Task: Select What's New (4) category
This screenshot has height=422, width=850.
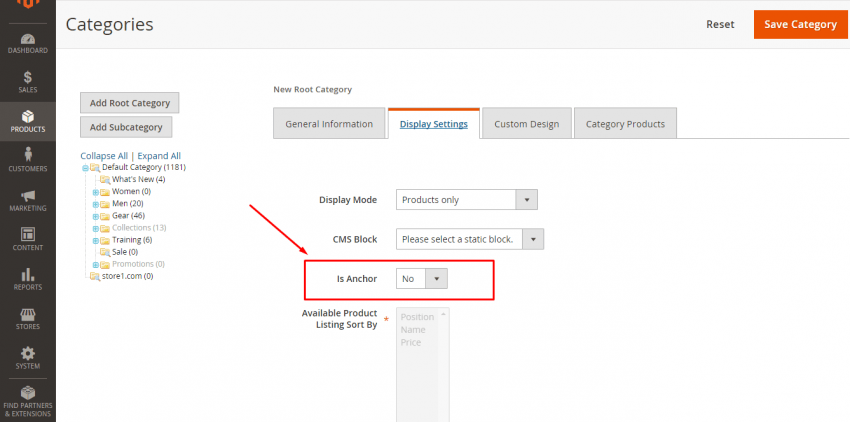Action: pyautogui.click(x=138, y=179)
